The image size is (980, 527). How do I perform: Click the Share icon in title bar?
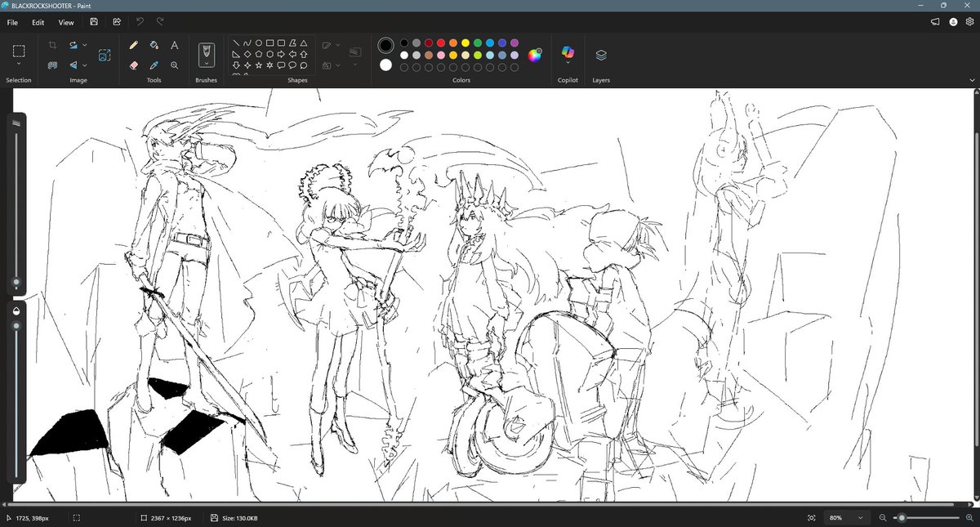(x=117, y=22)
